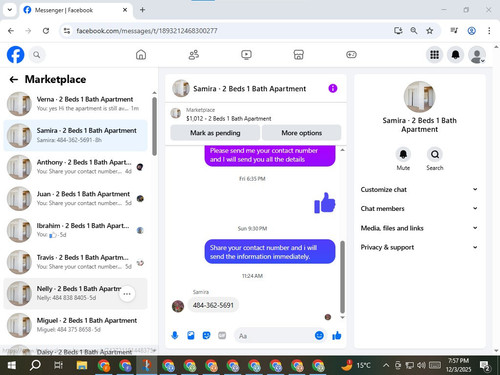The height and width of the screenshot is (375, 500).
Task: Open the browser zoom magnifier icon
Action: pyautogui.click(x=414, y=31)
